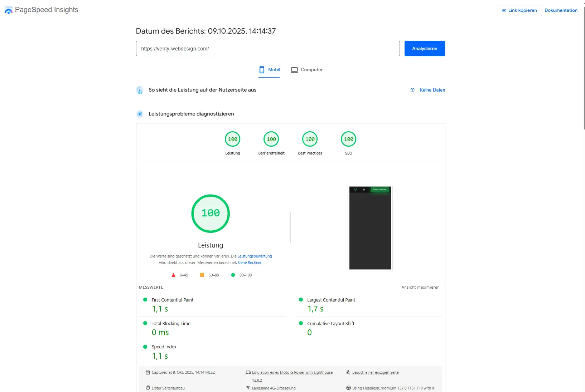The image size is (585, 392).
Task: Switch to the Computer view
Action: (x=311, y=70)
